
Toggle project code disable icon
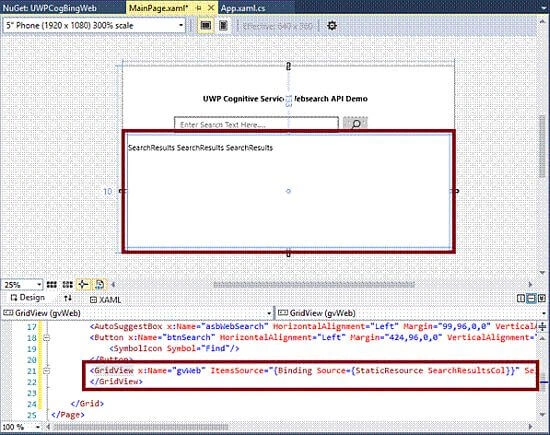99,285
